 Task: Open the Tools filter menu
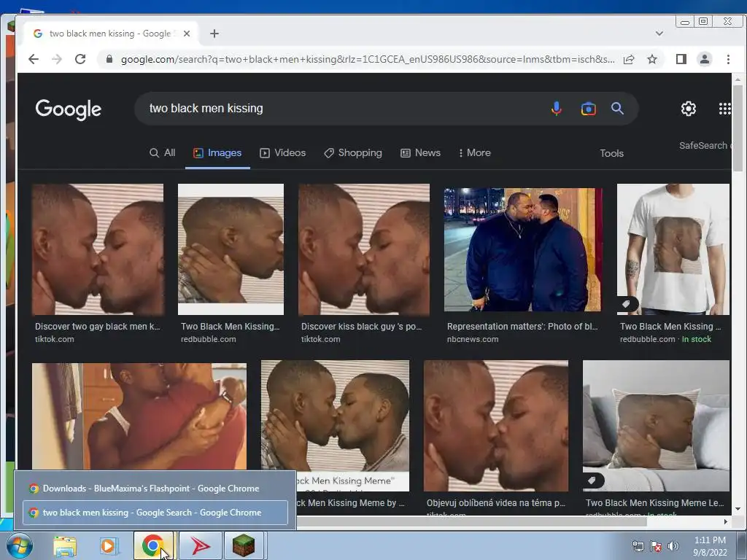[x=612, y=153]
